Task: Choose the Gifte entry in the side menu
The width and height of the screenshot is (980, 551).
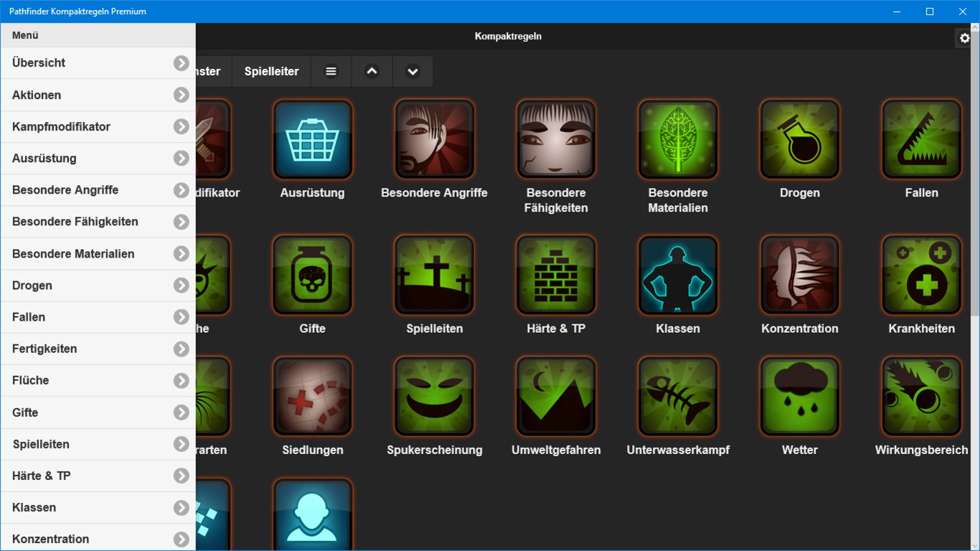Action: [x=98, y=413]
